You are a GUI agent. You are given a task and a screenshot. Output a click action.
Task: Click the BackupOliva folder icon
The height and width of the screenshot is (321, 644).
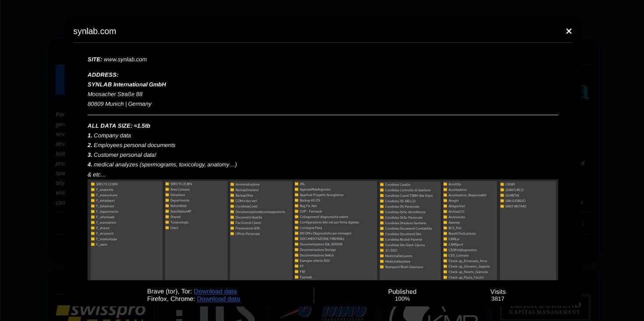coord(232,195)
